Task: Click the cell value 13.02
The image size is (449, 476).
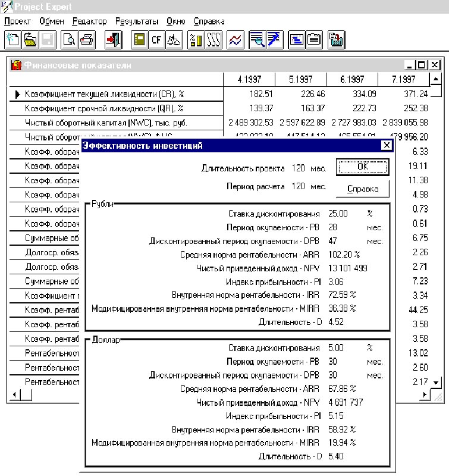Action: coord(418,353)
